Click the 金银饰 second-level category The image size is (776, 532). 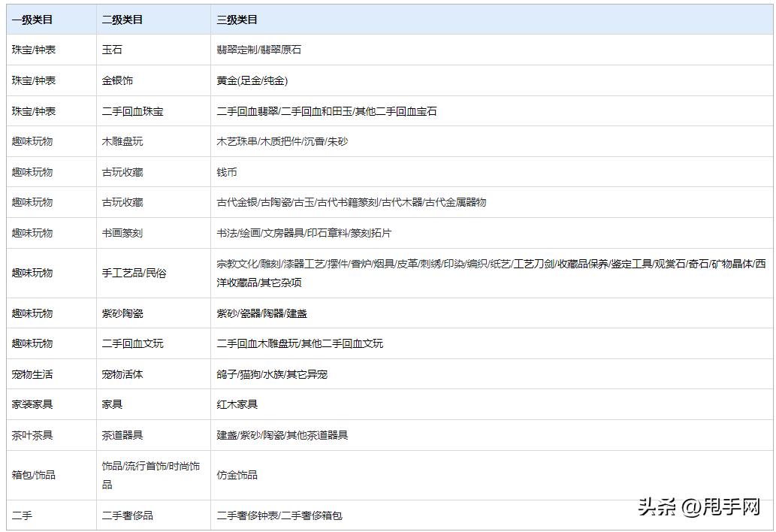[114, 80]
